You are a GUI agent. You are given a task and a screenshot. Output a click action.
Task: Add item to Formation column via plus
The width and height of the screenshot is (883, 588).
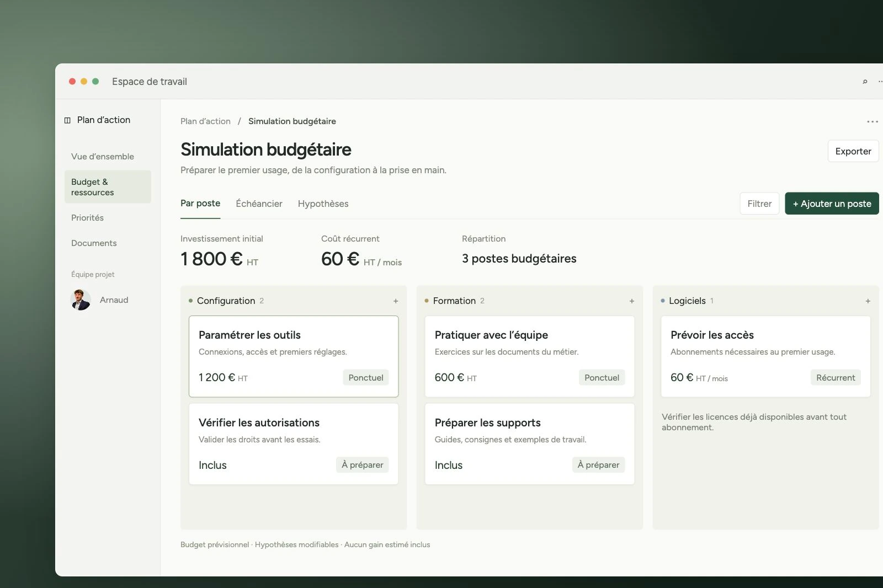(x=632, y=301)
